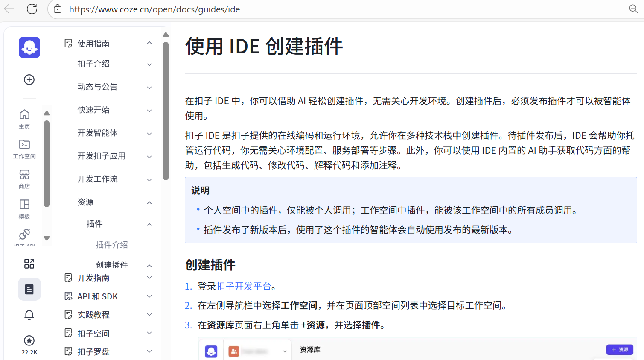Click the document icon beside 实践教程
The image size is (644, 360).
68,314
